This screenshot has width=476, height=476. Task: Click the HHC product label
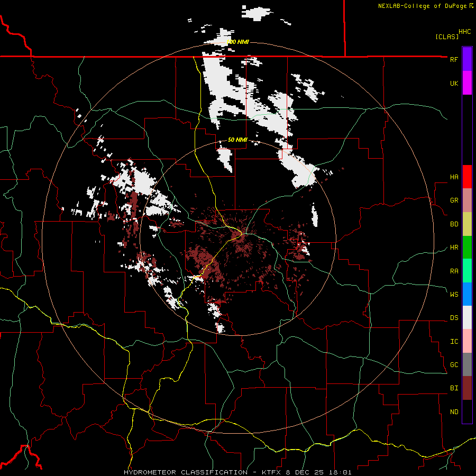point(464,32)
